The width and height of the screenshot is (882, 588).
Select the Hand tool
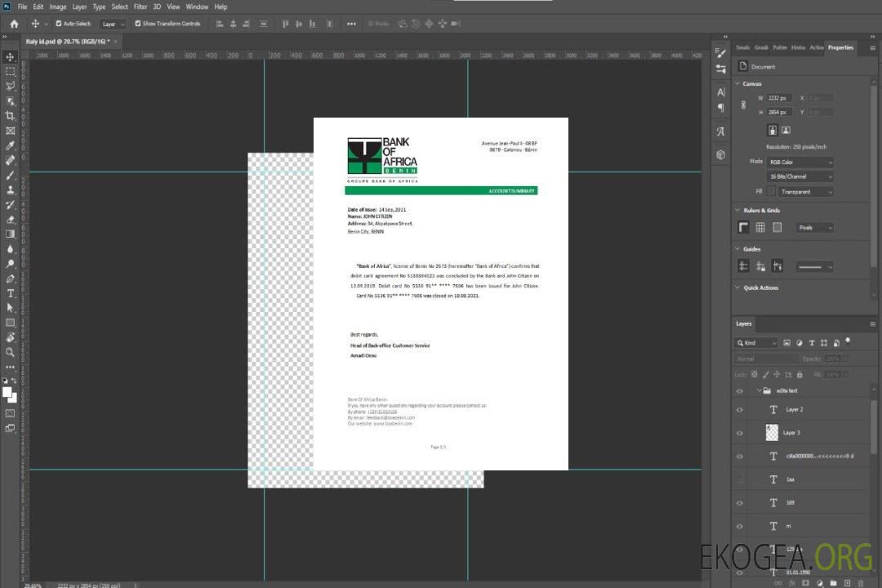pyautogui.click(x=10, y=337)
